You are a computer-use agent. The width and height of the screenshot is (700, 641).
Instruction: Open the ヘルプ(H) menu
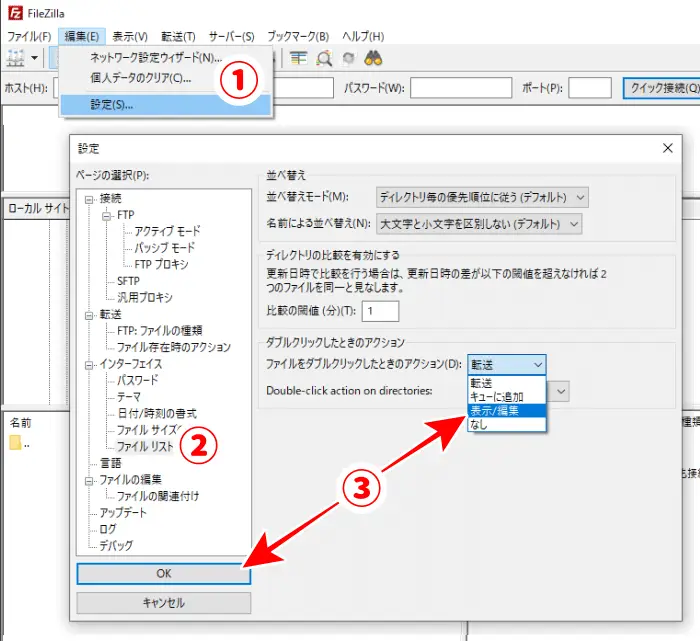coord(363,36)
